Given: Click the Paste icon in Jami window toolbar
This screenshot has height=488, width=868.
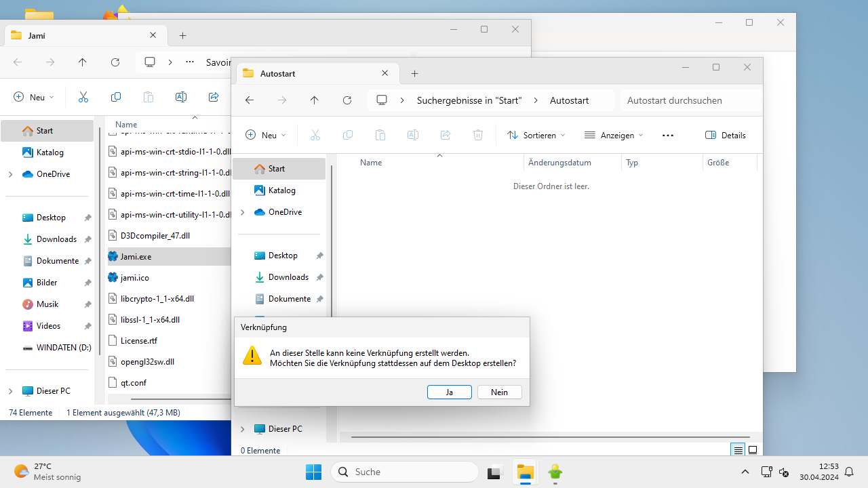Looking at the screenshot, I should coord(149,97).
